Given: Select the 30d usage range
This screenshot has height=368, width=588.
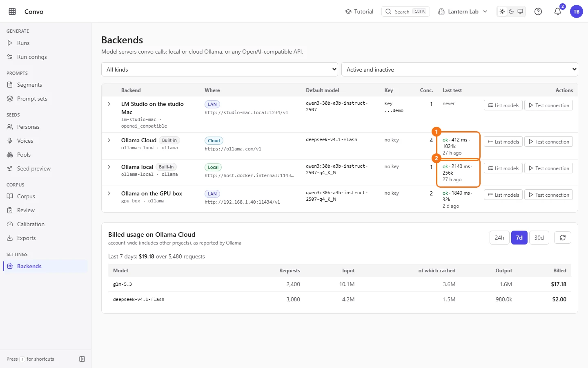Looking at the screenshot, I should click(x=539, y=238).
